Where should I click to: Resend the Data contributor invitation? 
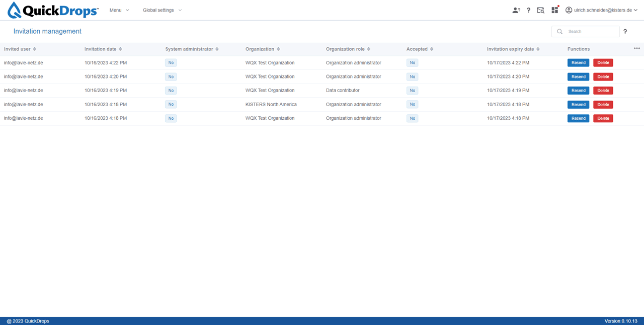pos(578,91)
